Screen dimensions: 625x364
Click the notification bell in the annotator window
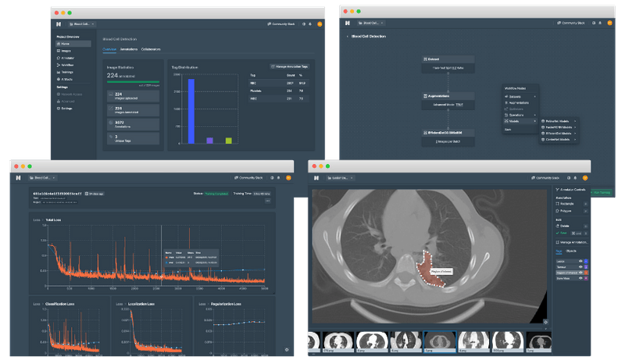click(575, 178)
